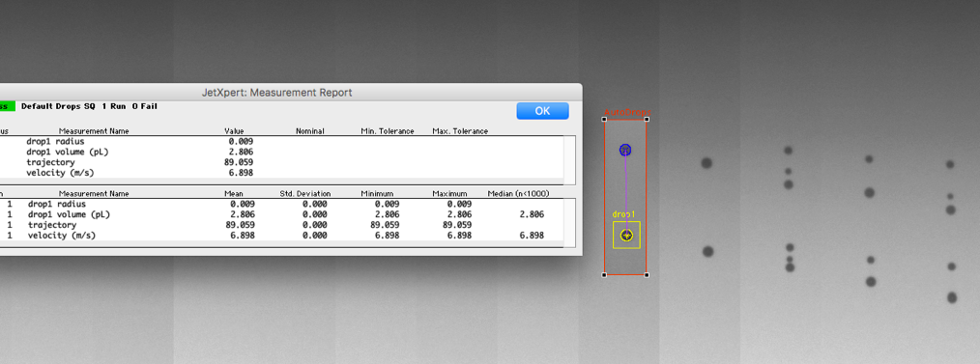The image size is (980, 364).
Task: Click the blue OK button
Action: coord(542,110)
